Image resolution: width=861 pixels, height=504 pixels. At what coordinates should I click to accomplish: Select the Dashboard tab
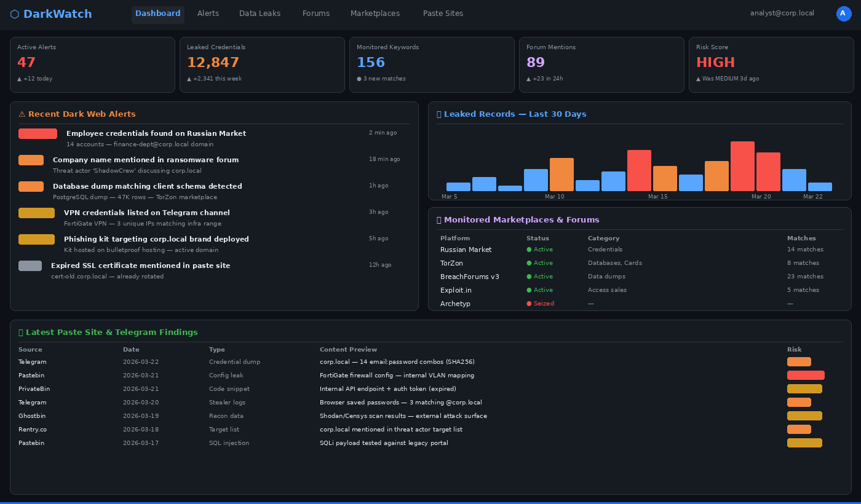[x=157, y=13]
